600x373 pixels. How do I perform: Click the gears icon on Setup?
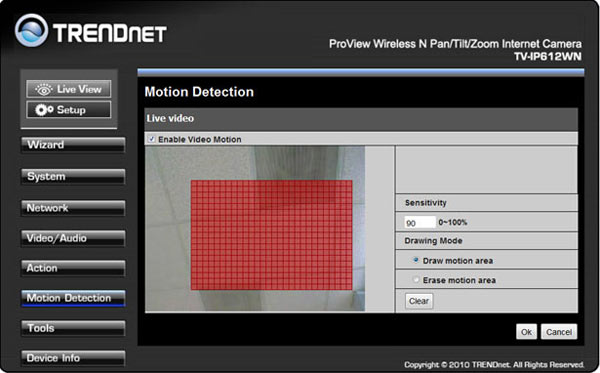click(x=44, y=110)
